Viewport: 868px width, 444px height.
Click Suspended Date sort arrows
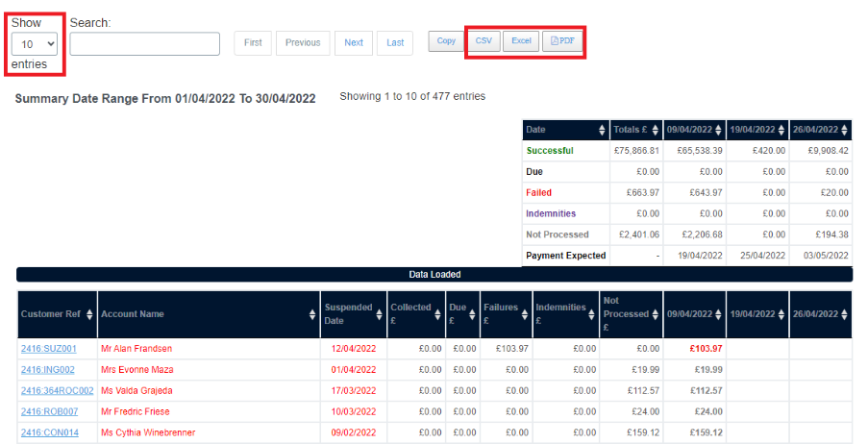[380, 314]
